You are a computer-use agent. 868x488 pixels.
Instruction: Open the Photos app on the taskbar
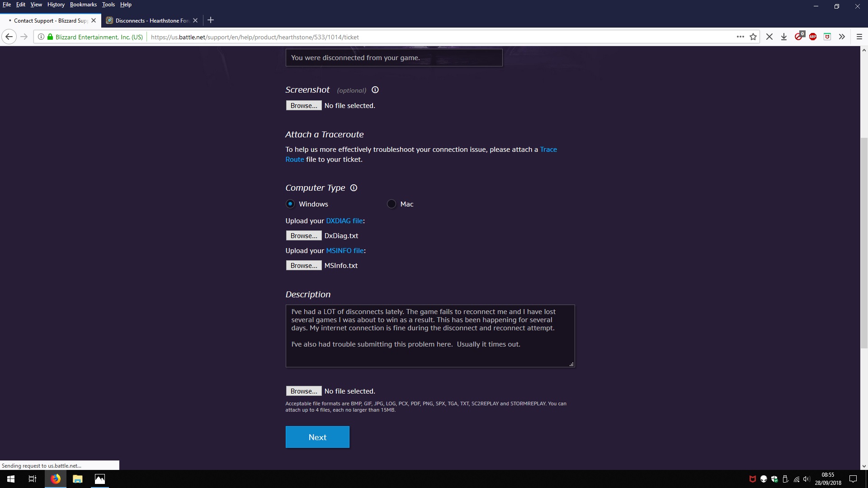tap(100, 479)
